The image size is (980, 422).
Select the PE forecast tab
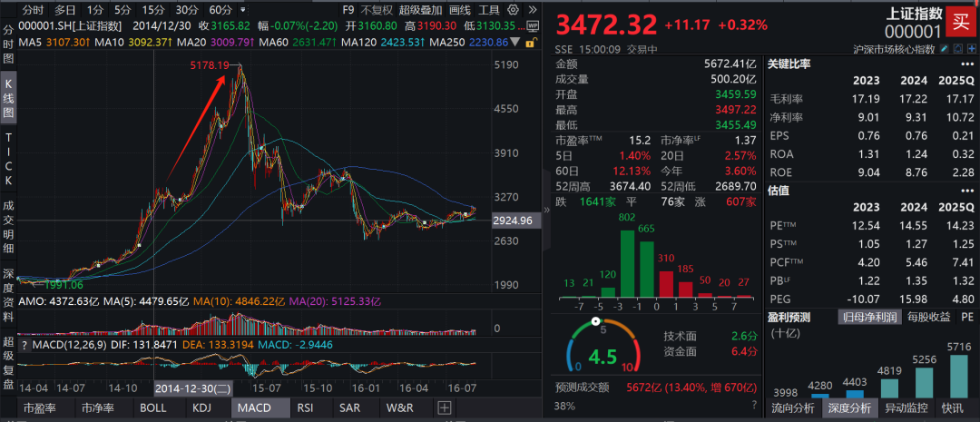point(967,318)
